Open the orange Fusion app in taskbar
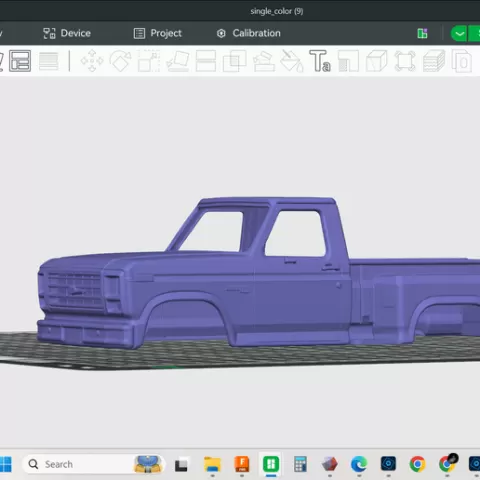 pos(242,464)
